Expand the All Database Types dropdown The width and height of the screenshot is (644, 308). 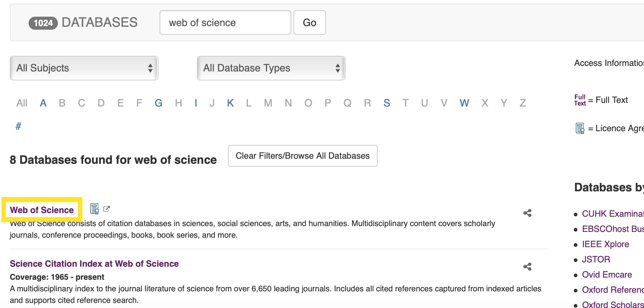(271, 68)
